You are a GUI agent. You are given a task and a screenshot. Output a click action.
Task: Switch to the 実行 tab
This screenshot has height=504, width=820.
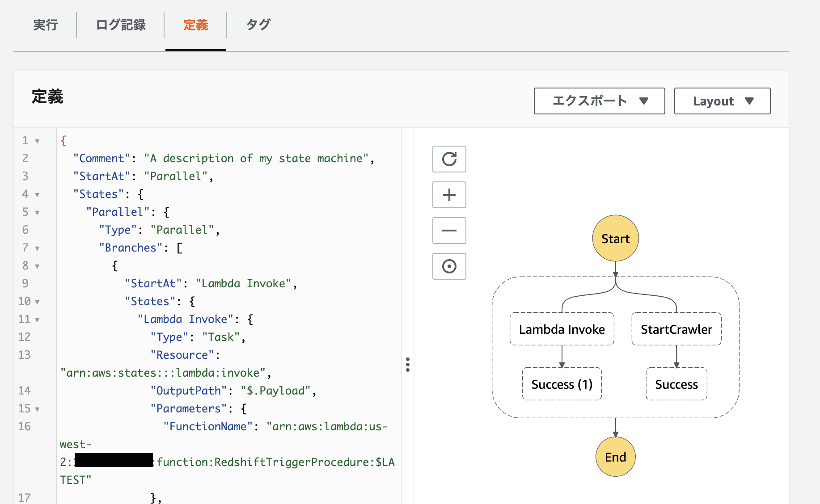tap(45, 25)
